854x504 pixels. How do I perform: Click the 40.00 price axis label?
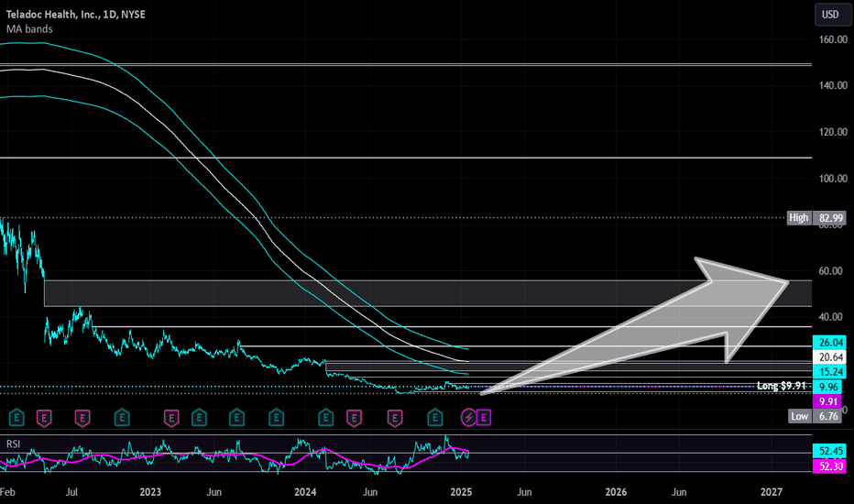(x=830, y=316)
